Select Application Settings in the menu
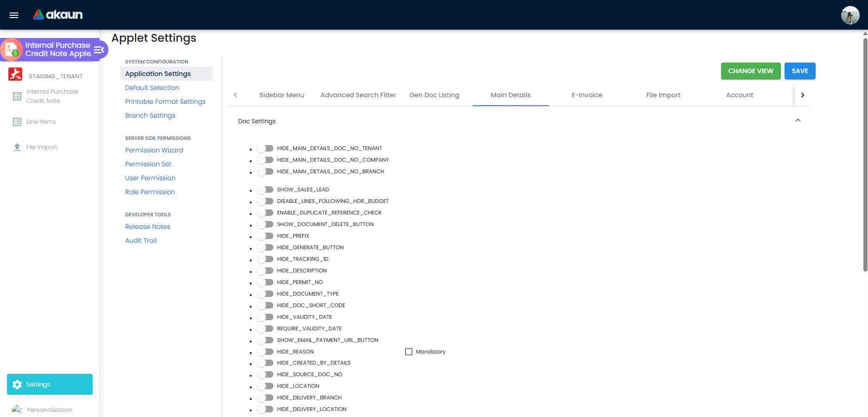The height and width of the screenshot is (417, 868). coord(166,74)
